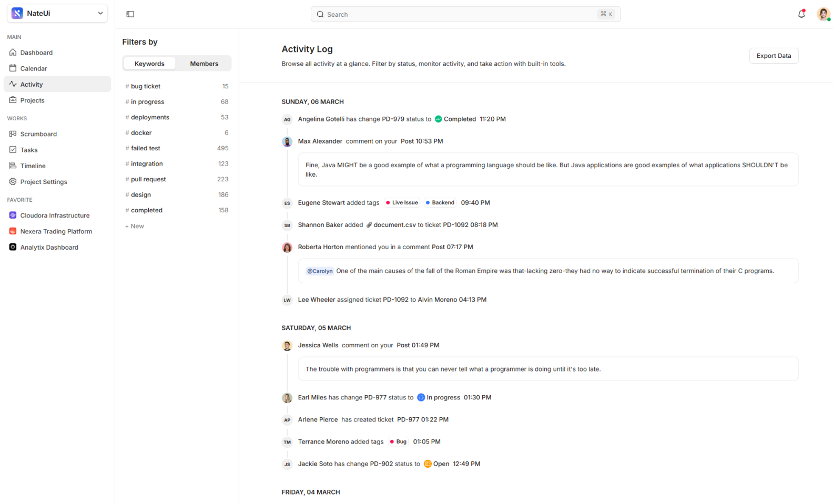Add a new keyword with + New

pos(135,226)
